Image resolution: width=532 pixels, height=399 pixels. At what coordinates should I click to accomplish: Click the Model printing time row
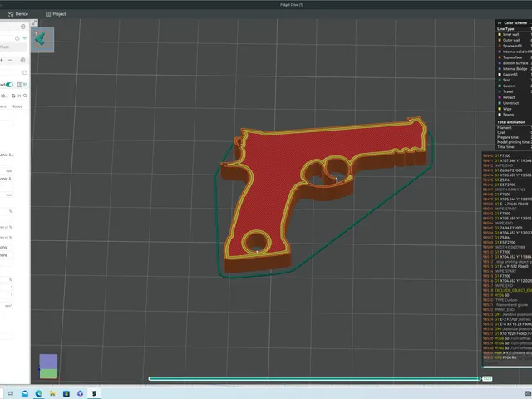pos(514,142)
